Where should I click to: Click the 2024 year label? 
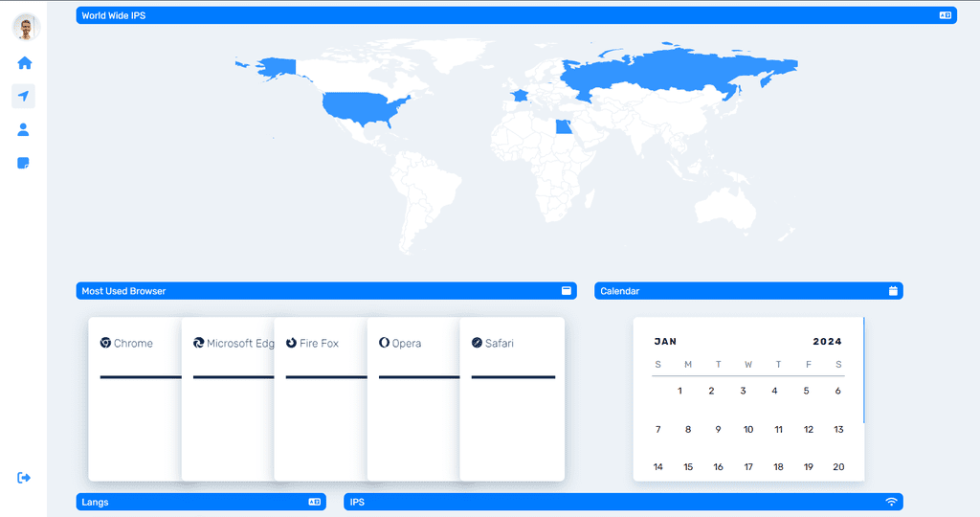(828, 342)
